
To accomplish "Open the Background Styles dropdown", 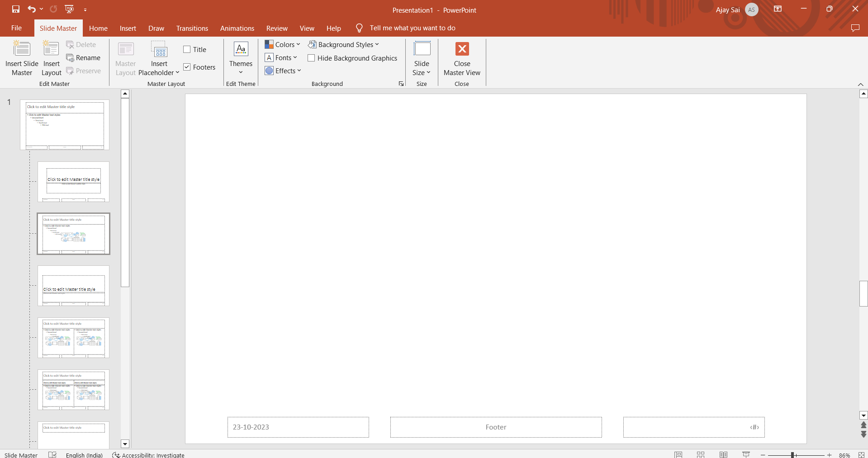I will [x=343, y=45].
